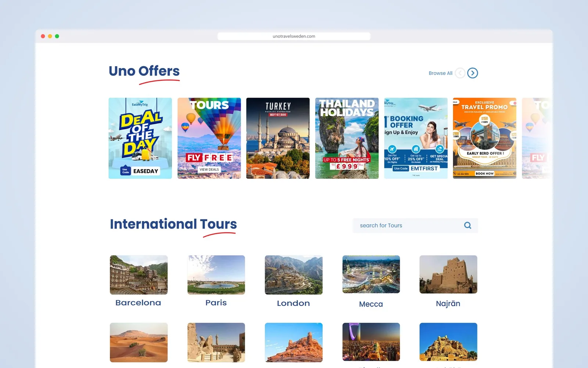Select the London tour image

[x=294, y=275]
